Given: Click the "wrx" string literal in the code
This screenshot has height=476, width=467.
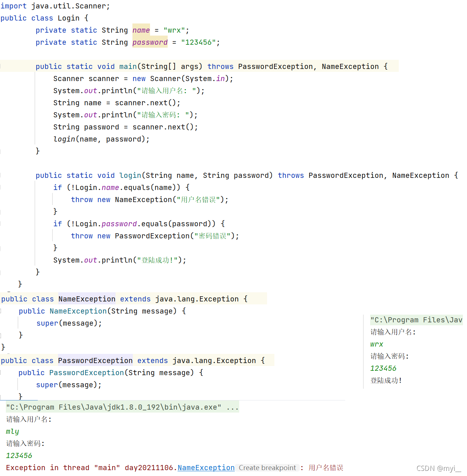Looking at the screenshot, I should pyautogui.click(x=174, y=30).
